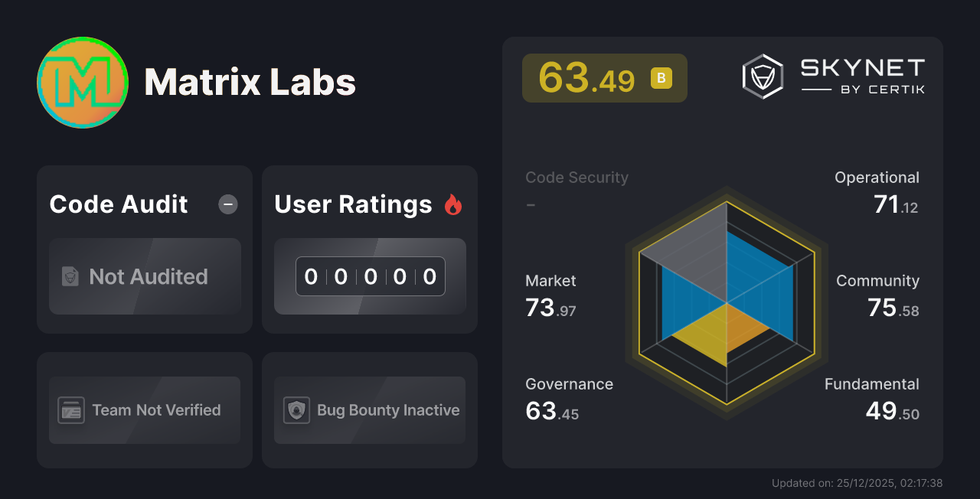This screenshot has width=980, height=499.
Task: Select the SKYNET hexagon shield icon
Action: coord(762,75)
